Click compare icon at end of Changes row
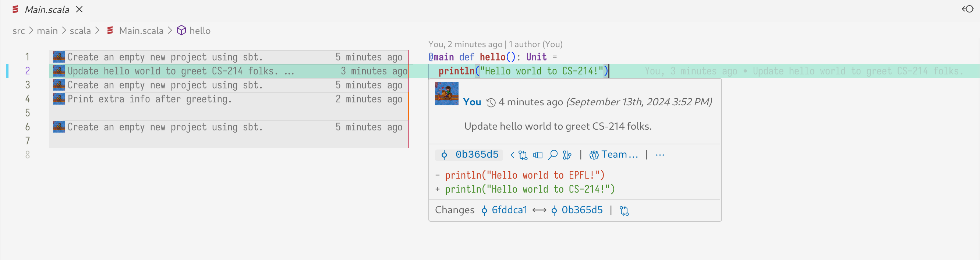Image resolution: width=980 pixels, height=260 pixels. 624,211
